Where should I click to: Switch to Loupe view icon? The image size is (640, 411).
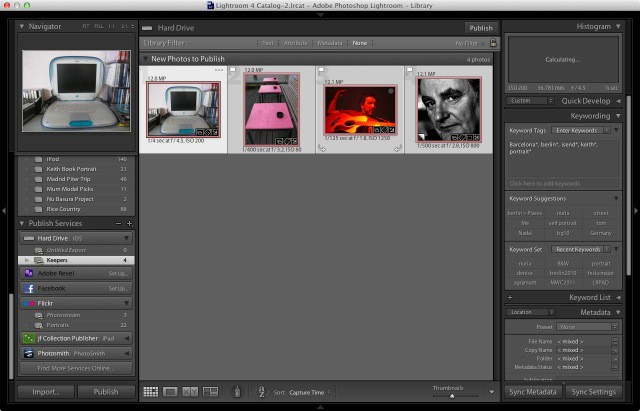[170, 392]
